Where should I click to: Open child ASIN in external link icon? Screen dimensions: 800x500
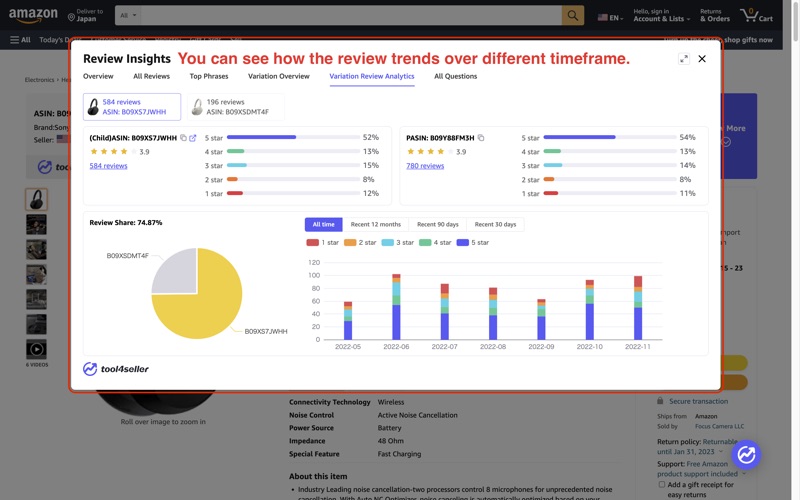[192, 138]
